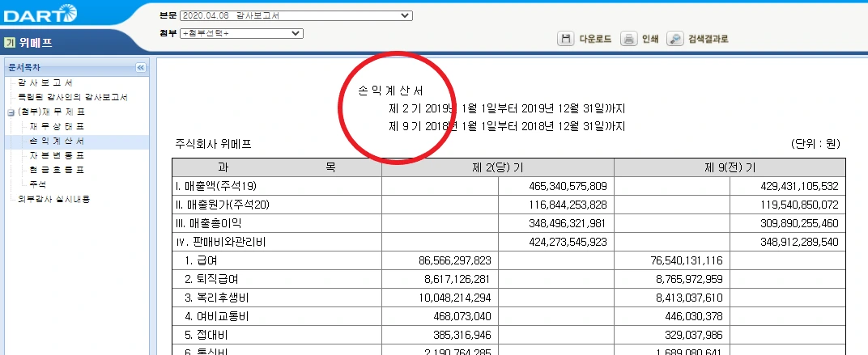Image resolution: width=868 pixels, height=355 pixels.
Task: Click the printer icon for 인쇄
Action: (628, 39)
